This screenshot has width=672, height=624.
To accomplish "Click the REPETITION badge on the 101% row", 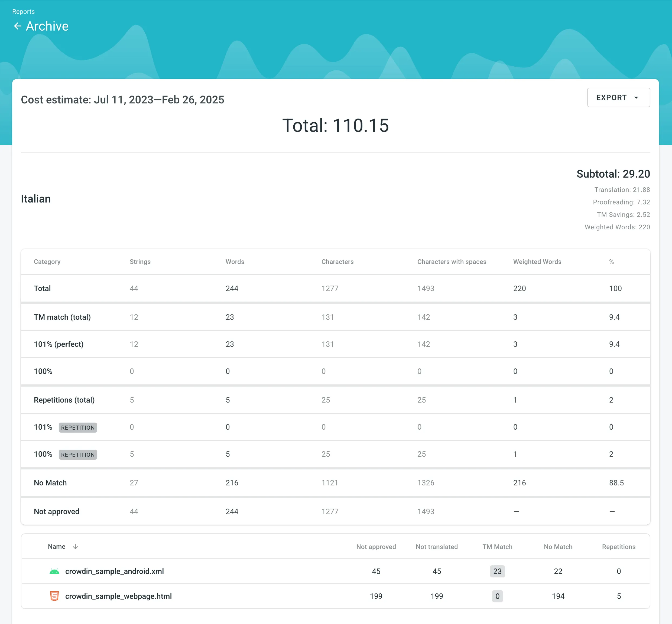I will [78, 427].
